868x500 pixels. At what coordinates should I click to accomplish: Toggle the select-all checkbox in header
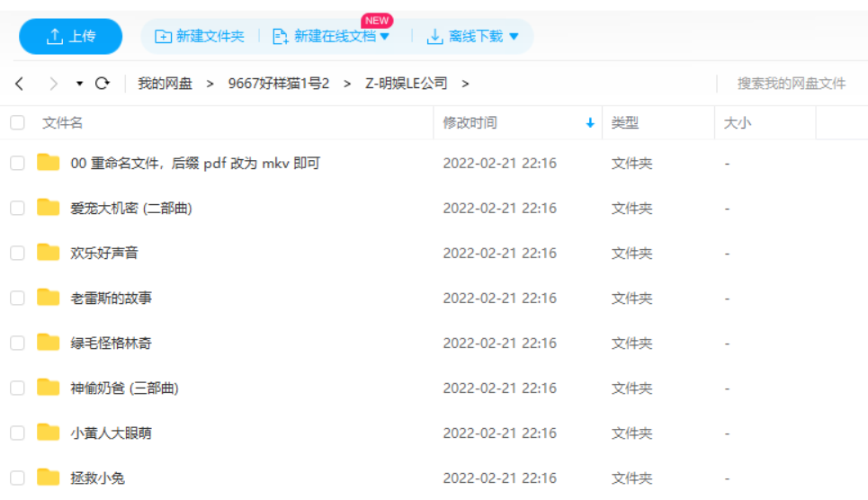pyautogui.click(x=17, y=123)
